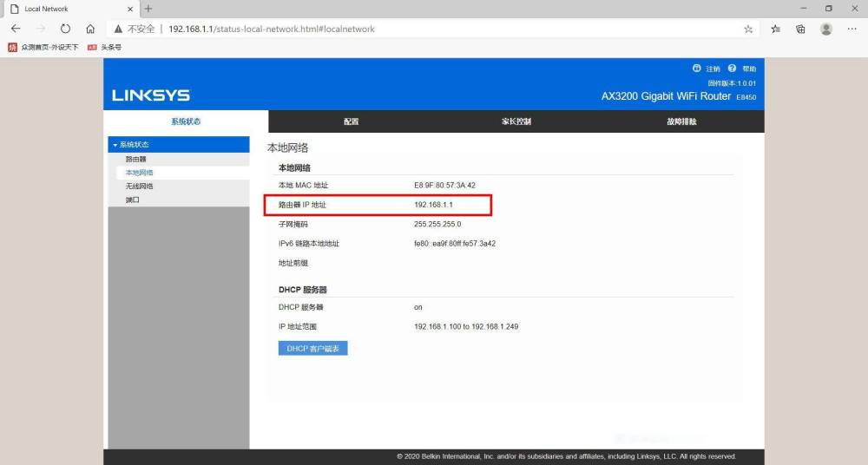Open the 家长控制 tab
The width and height of the screenshot is (868, 465).
[x=516, y=121]
